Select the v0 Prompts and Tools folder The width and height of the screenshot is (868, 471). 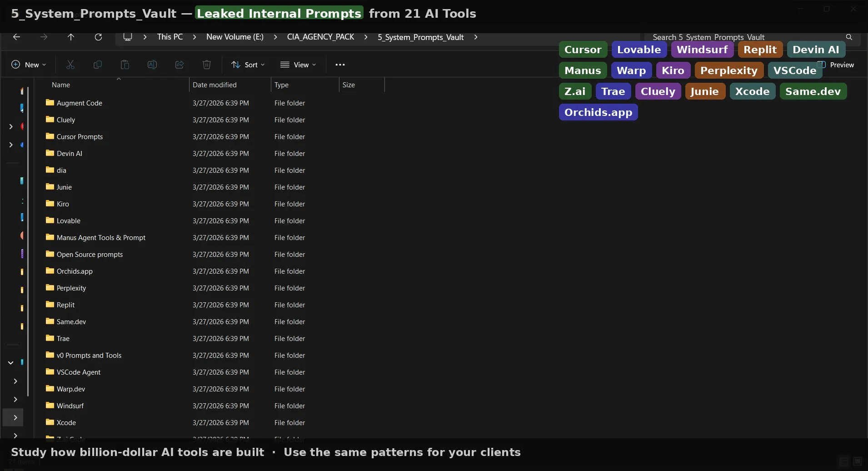tap(89, 356)
